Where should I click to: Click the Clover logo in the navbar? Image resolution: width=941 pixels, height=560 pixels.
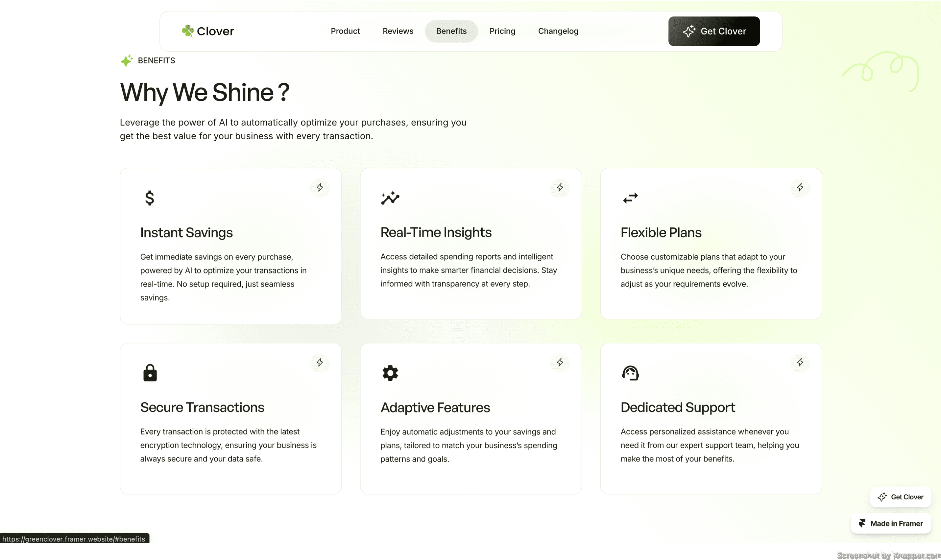pyautogui.click(x=208, y=31)
